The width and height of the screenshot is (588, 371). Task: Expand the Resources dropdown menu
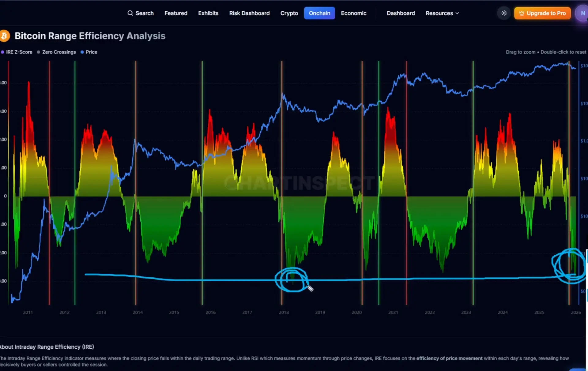439,13
